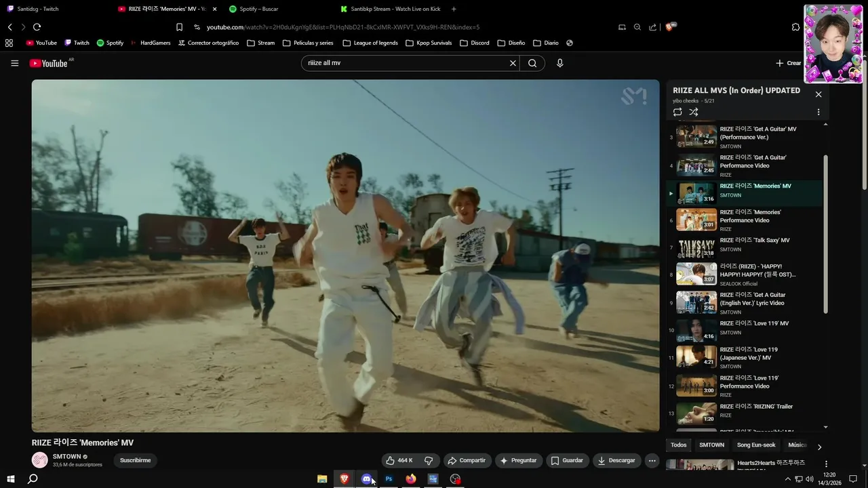
Task: Play 'Talk Saxy' MV from playlist
Action: pyautogui.click(x=745, y=247)
